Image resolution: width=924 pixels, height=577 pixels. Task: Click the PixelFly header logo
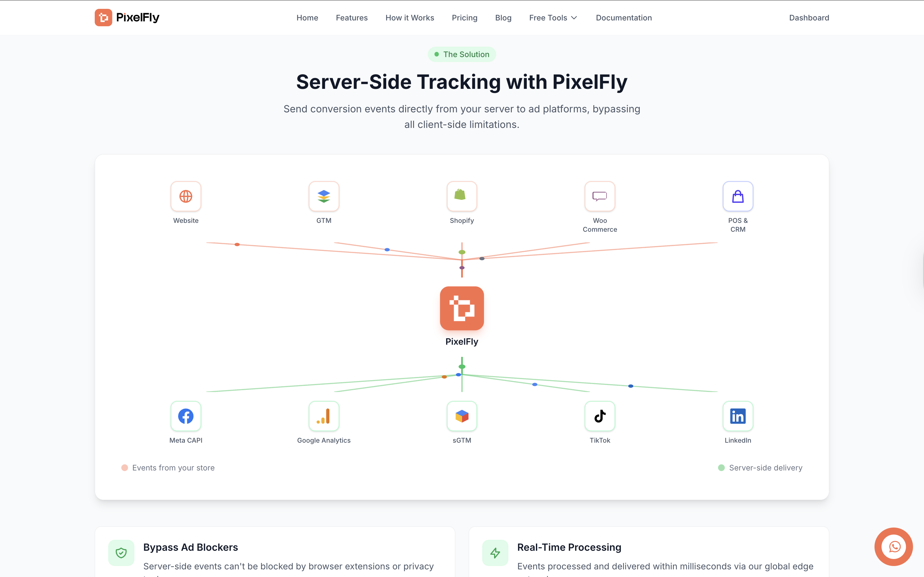127,18
